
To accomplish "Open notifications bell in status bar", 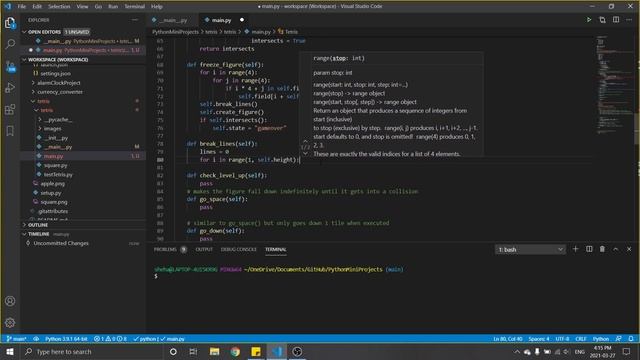I will (x=631, y=339).
